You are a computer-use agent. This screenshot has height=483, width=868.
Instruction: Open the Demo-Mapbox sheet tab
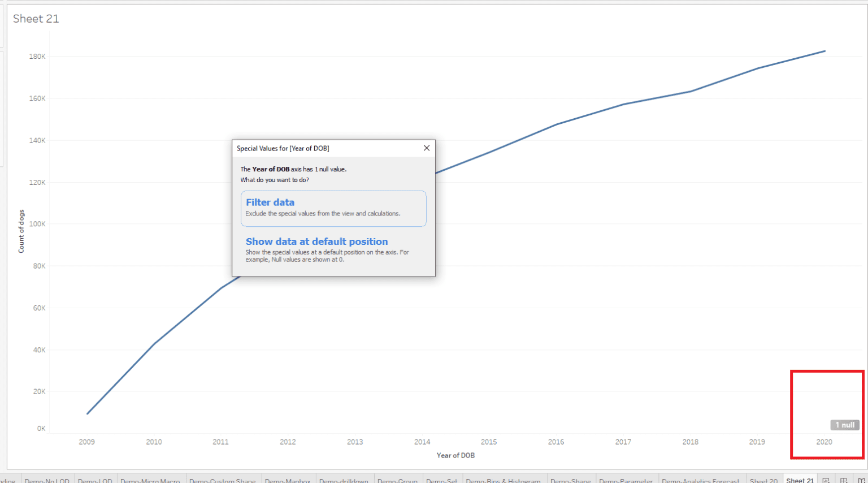pos(288,481)
